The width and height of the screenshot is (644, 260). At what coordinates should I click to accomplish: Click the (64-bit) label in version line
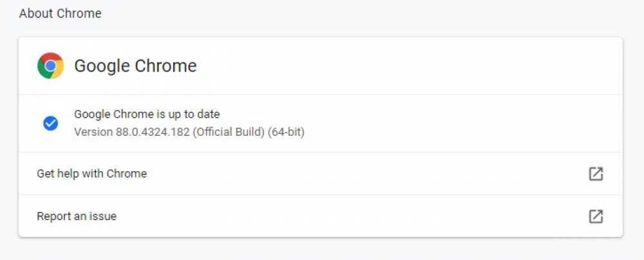click(x=286, y=133)
